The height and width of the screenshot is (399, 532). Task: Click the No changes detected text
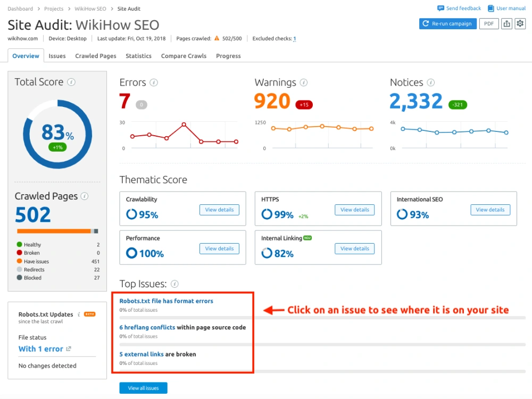[47, 366]
